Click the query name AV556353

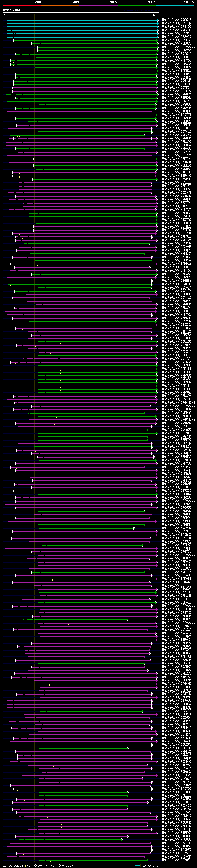[11, 10]
